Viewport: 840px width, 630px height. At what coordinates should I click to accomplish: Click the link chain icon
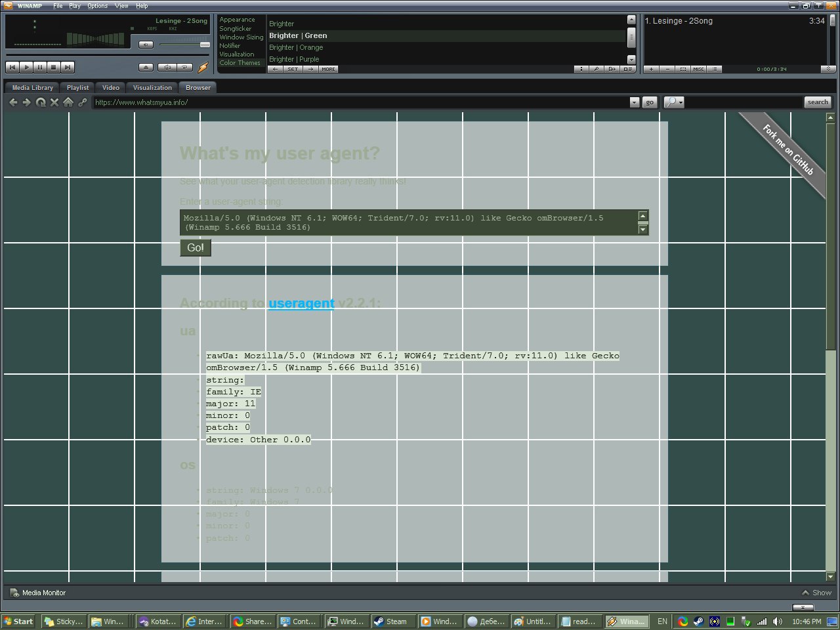[83, 102]
